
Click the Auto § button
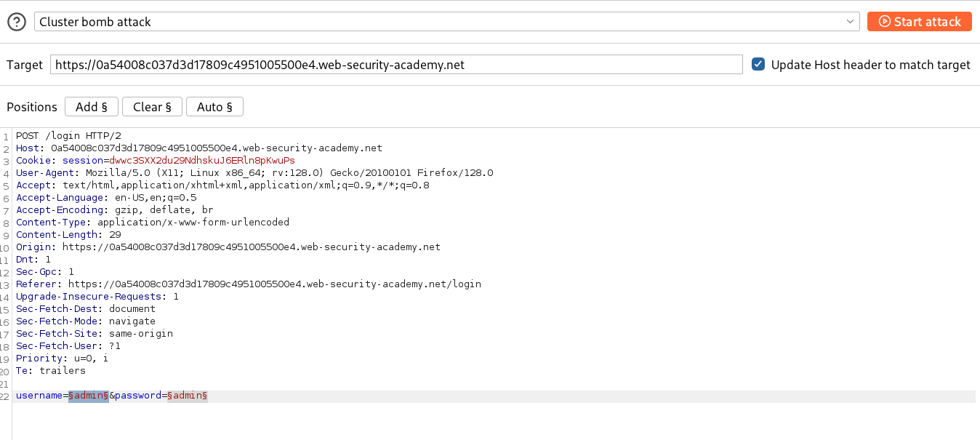coord(214,106)
